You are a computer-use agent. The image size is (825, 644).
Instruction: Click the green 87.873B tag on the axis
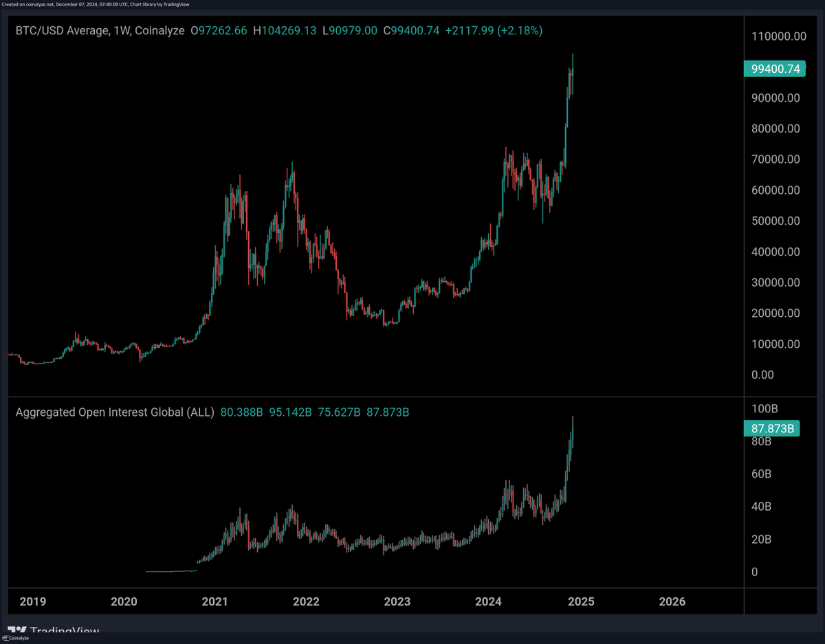[773, 428]
